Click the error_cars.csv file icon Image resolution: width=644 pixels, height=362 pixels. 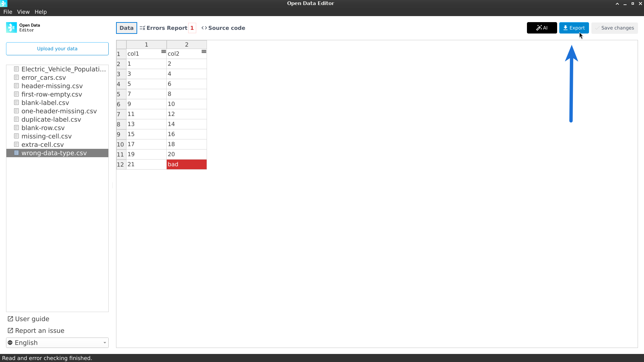coord(16,77)
